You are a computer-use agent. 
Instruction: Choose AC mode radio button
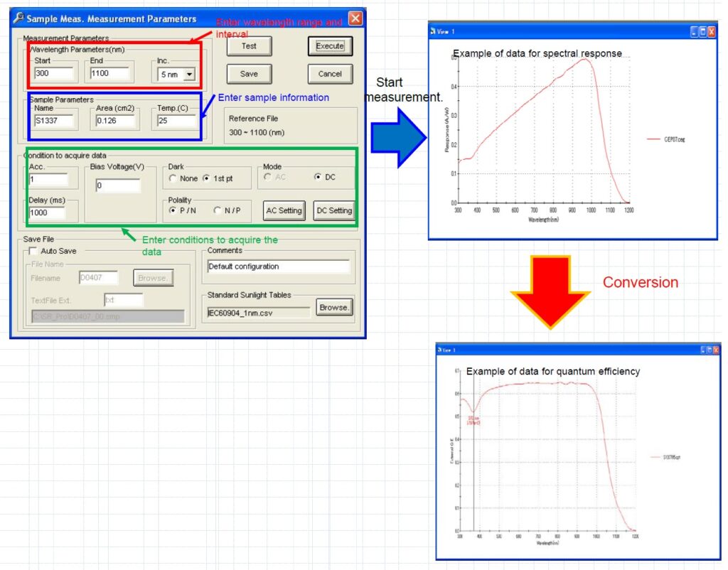tap(267, 177)
